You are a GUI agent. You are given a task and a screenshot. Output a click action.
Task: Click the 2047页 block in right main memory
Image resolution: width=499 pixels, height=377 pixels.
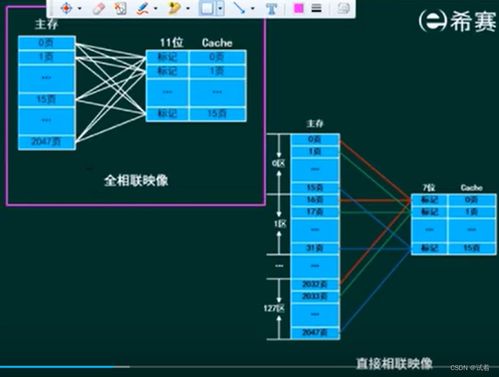tap(315, 332)
